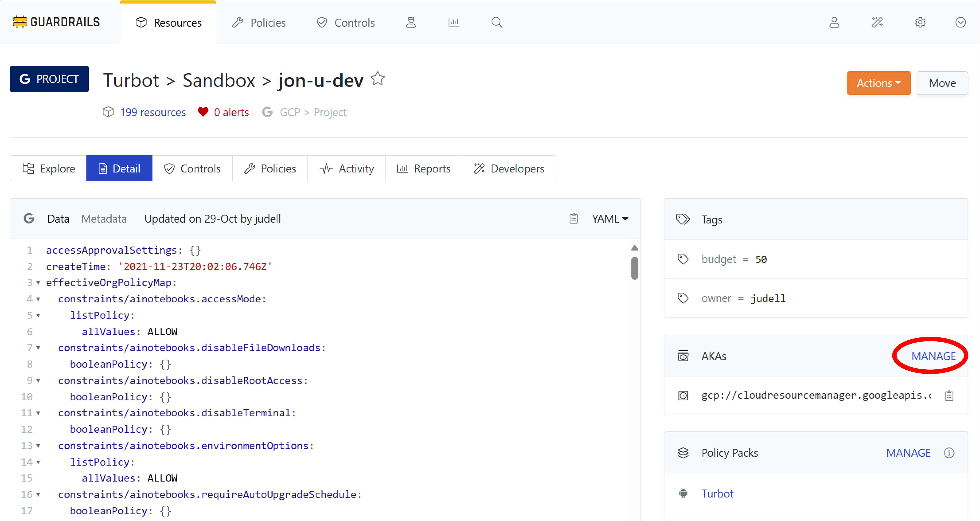This screenshot has width=980, height=521.
Task: Open the search magnifier in top navigation
Action: pyautogui.click(x=496, y=22)
